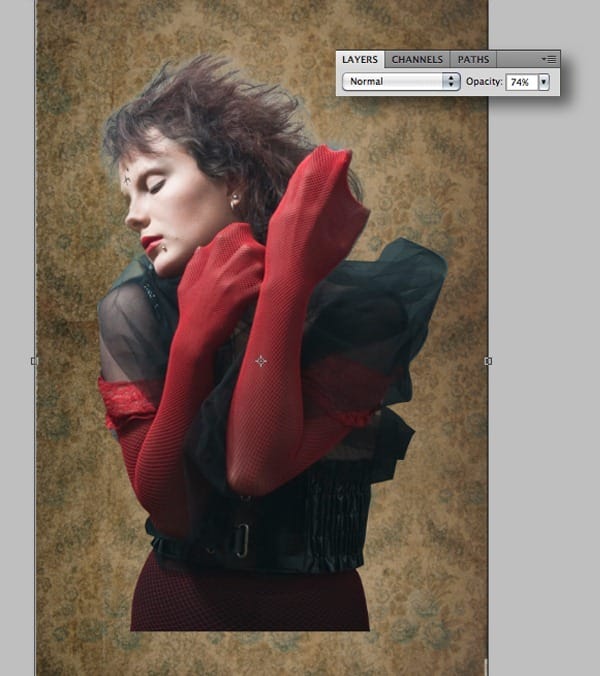Switch to the Channels tab
Image resolution: width=600 pixels, height=676 pixels.
pos(417,59)
